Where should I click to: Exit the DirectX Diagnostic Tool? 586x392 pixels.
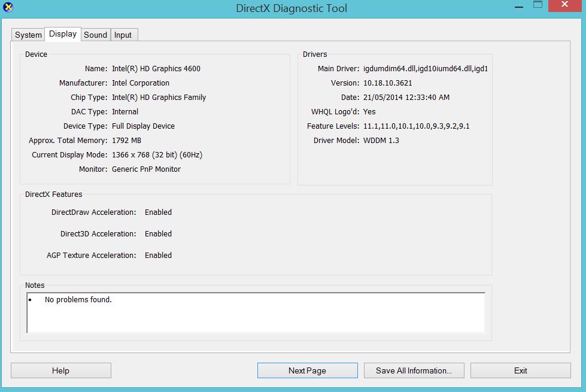coord(521,370)
